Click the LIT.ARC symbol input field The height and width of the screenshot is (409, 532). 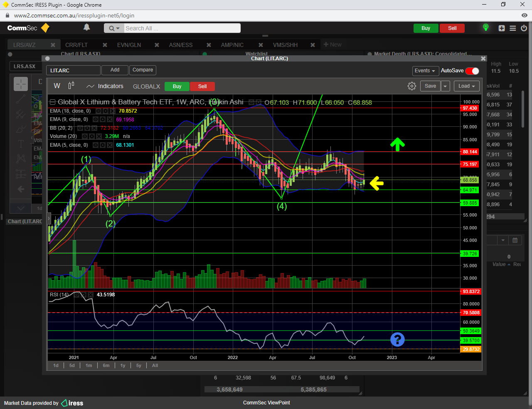(73, 70)
